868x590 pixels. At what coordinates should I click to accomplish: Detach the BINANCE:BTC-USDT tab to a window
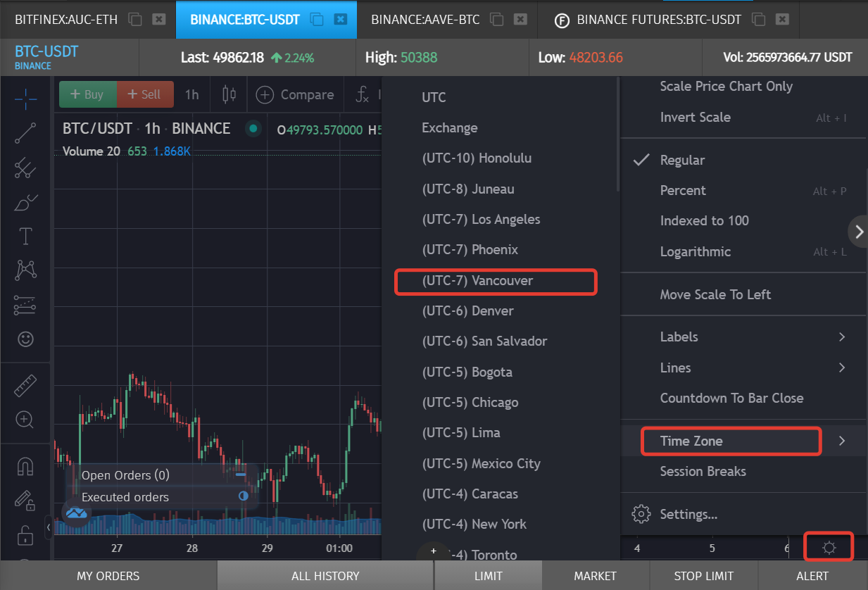317,19
